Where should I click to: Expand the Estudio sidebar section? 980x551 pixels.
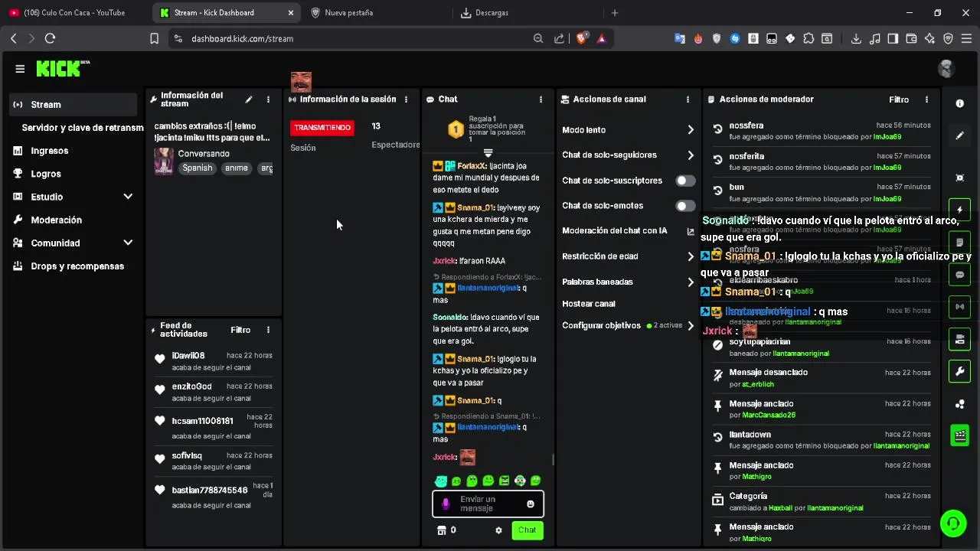click(x=128, y=197)
